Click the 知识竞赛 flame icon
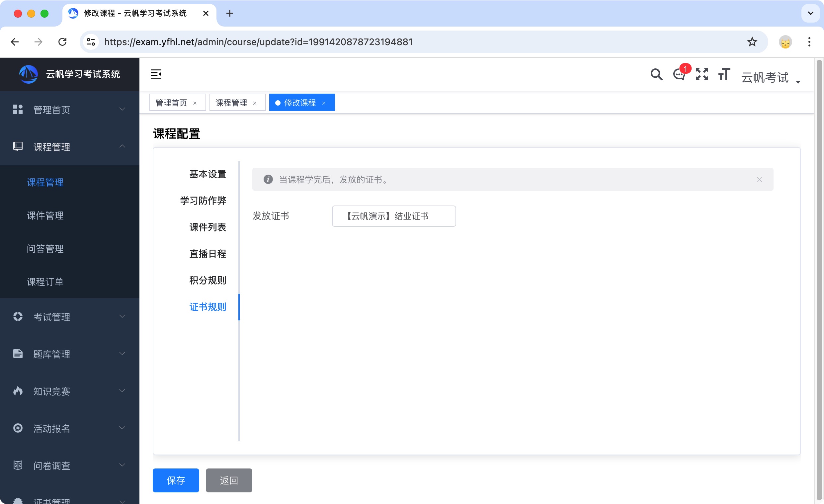This screenshot has width=824, height=504. (18, 391)
